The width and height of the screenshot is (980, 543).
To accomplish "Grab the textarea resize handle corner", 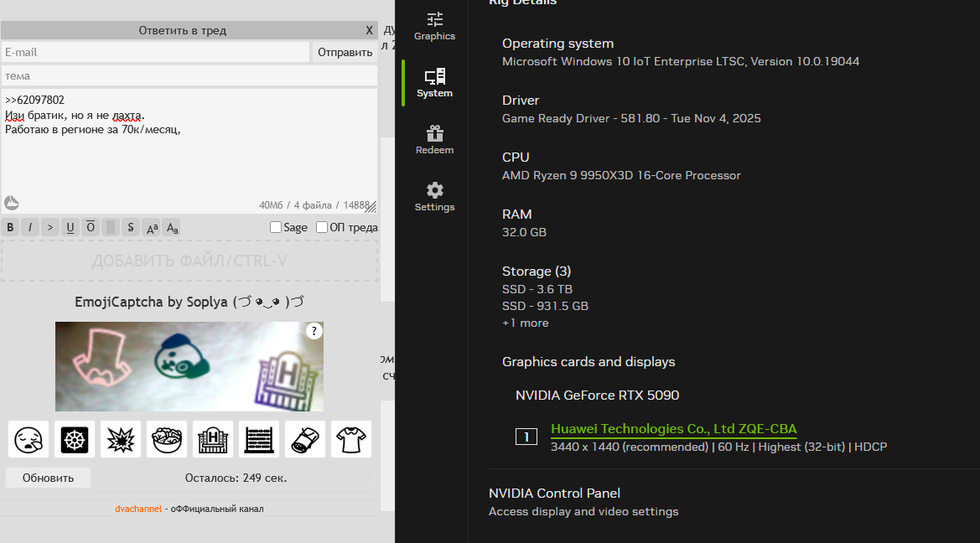I will pyautogui.click(x=372, y=207).
